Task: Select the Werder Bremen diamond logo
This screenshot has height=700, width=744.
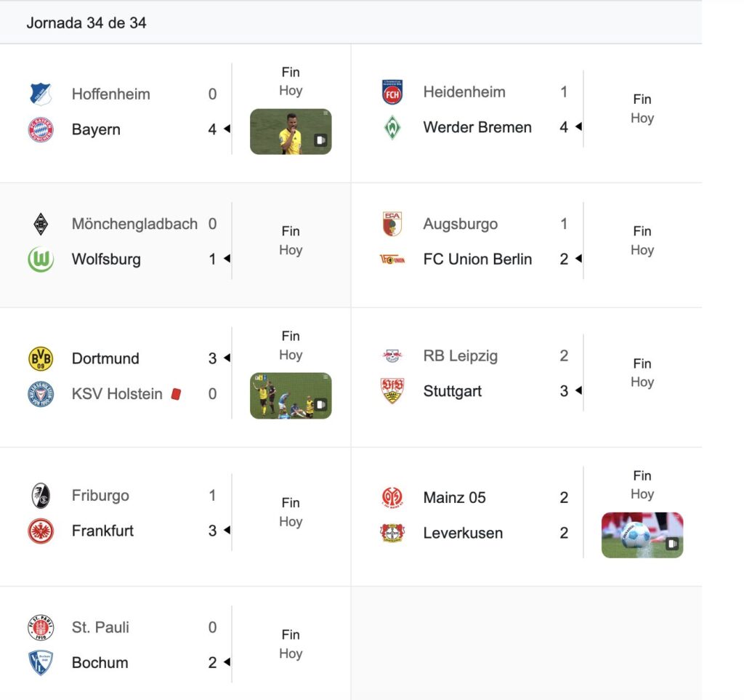Action: coord(392,127)
